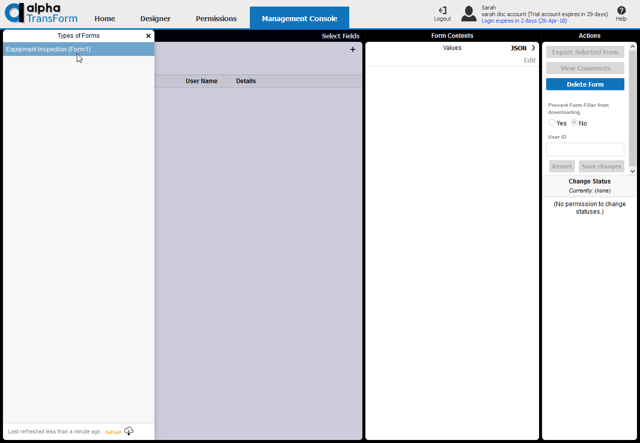Click the User ID input field
Viewport: 640px width, 443px height.
click(585, 150)
